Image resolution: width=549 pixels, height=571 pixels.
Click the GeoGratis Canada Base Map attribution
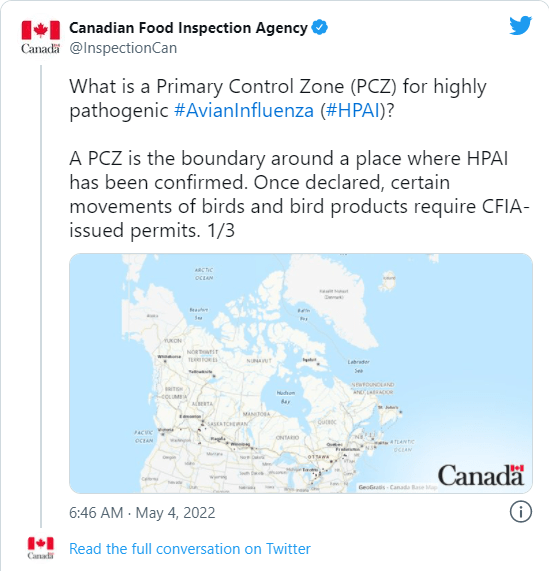click(398, 487)
